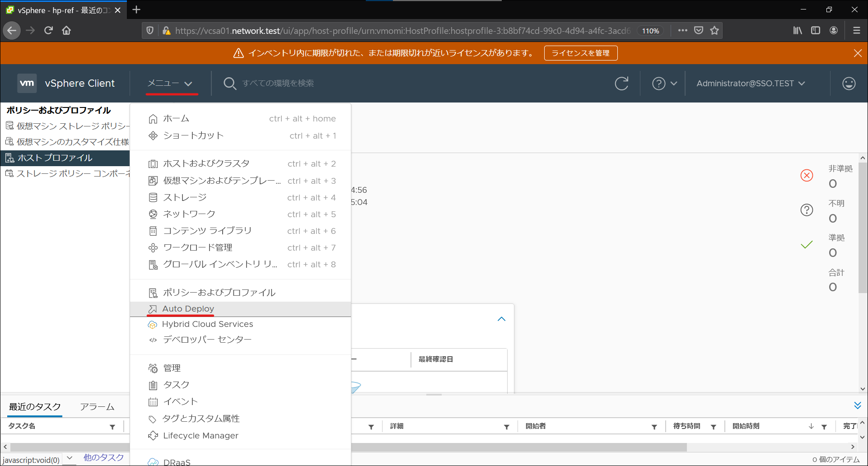Filter the タスク名 column

point(112,427)
